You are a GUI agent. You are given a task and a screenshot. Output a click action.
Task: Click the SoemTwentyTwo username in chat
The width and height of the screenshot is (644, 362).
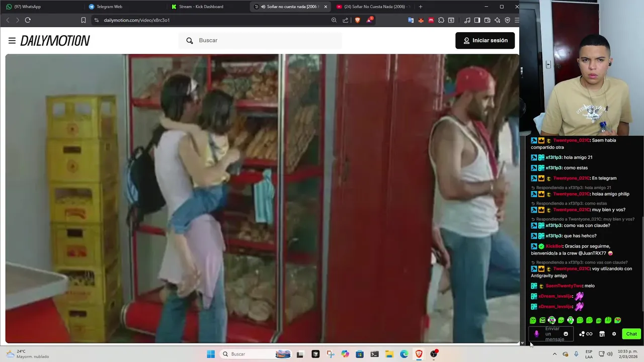click(x=563, y=286)
